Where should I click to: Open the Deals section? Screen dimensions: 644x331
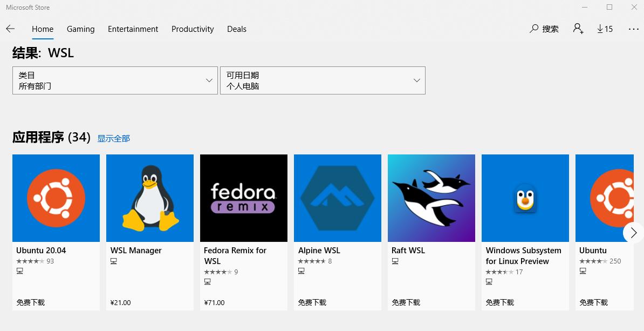tap(236, 29)
